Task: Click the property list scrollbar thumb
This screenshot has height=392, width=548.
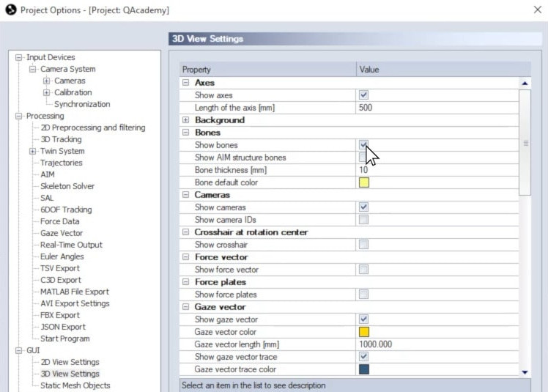Action: (525, 143)
